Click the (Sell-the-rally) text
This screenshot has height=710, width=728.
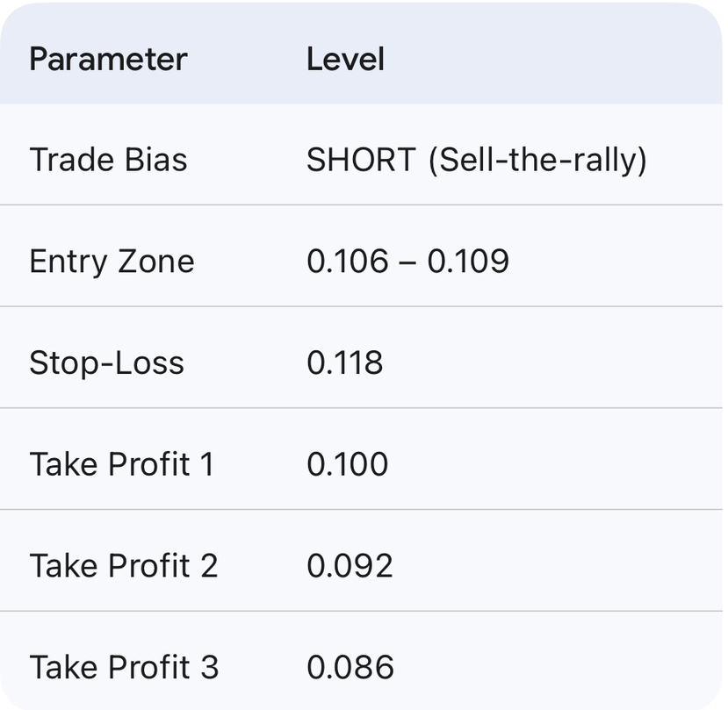pos(537,160)
